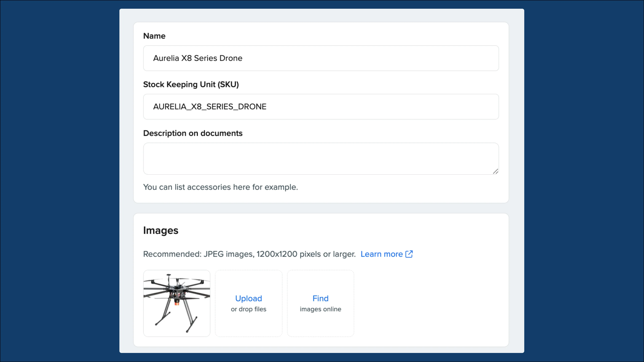Click the text Aurelia X8 Series Drone
This screenshot has width=644, height=362.
coord(198,58)
